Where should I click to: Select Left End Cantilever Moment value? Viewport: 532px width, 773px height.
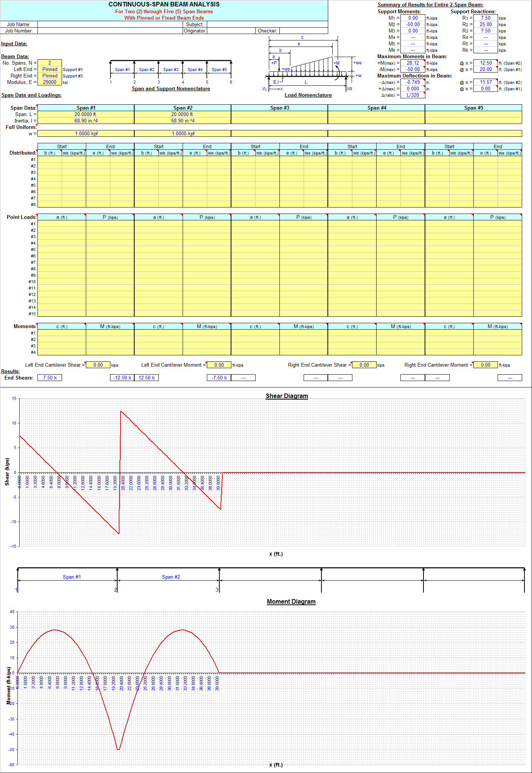coord(219,365)
